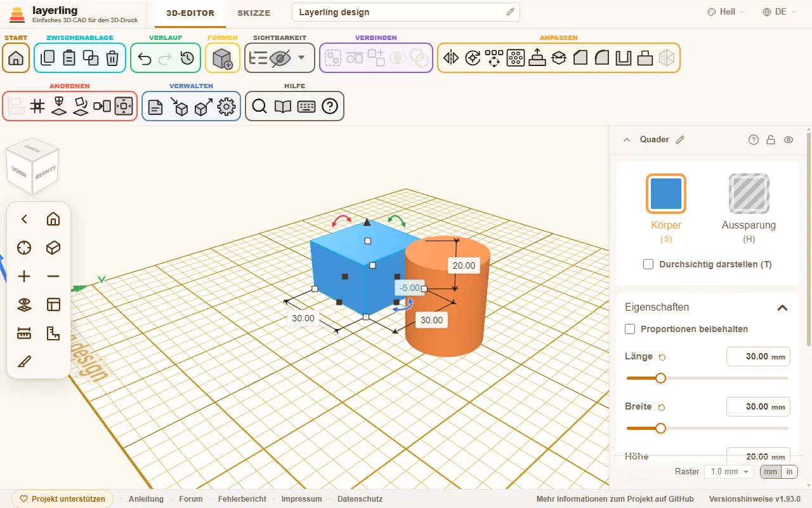The height and width of the screenshot is (508, 812).
Task: Collapse the Eigenschaften section
Action: pos(782,307)
